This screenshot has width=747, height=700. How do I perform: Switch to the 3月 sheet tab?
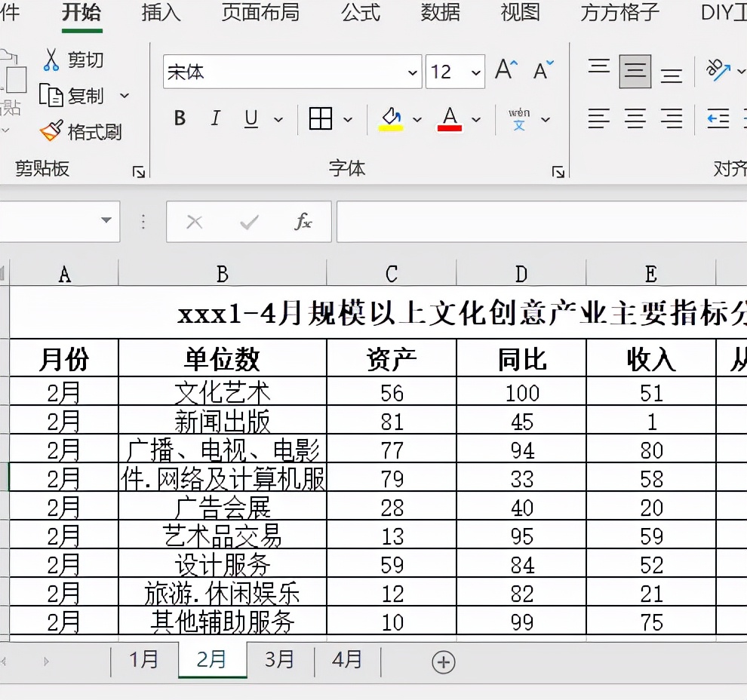click(x=279, y=659)
